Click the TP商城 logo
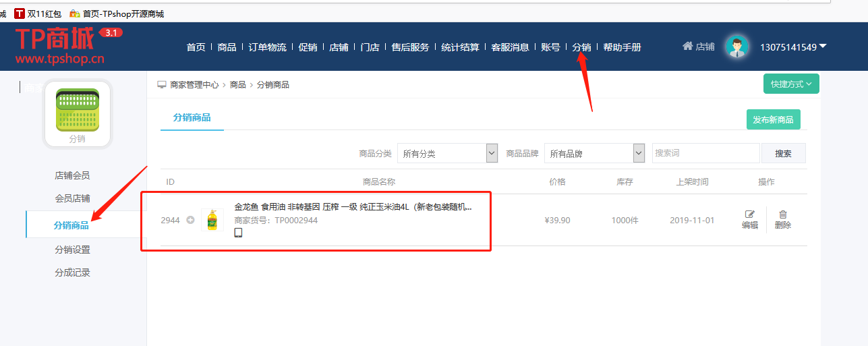The height and width of the screenshot is (346, 868). point(61,46)
